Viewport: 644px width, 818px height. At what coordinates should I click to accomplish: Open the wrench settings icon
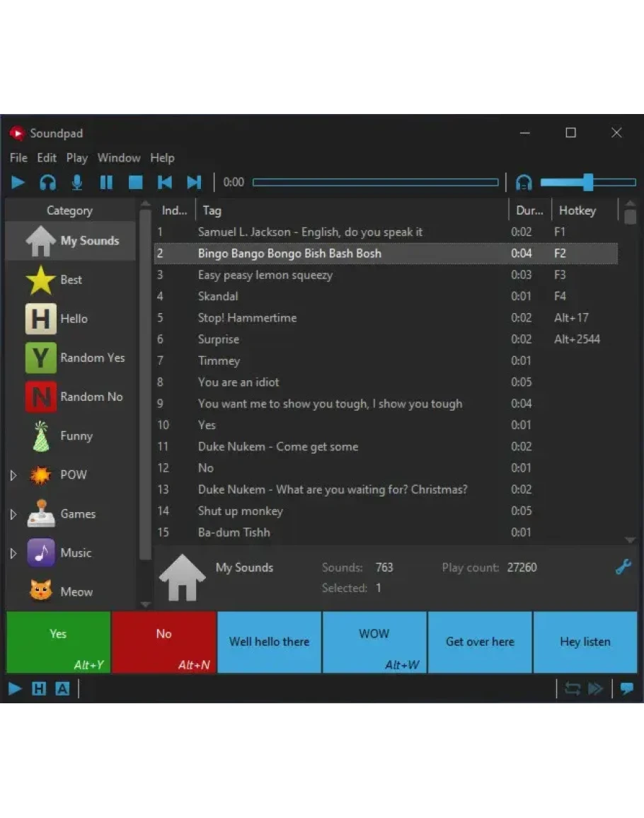coord(623,567)
